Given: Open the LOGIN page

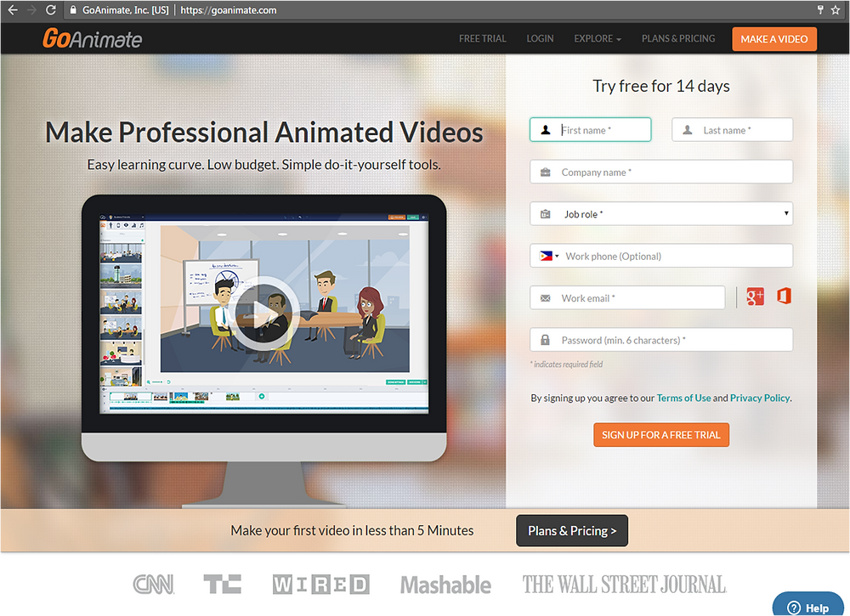Looking at the screenshot, I should tap(540, 39).
